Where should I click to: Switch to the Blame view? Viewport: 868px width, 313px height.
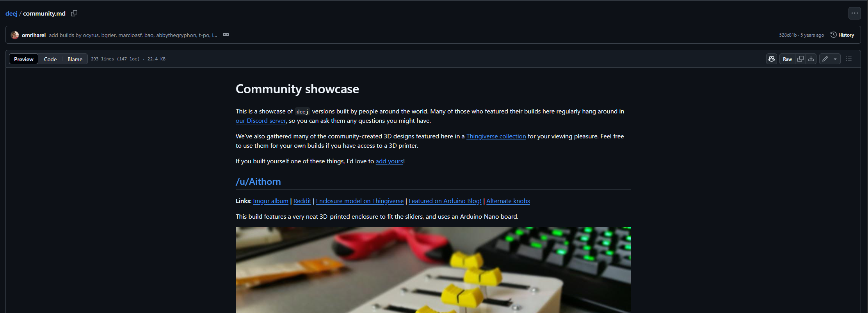(75, 59)
